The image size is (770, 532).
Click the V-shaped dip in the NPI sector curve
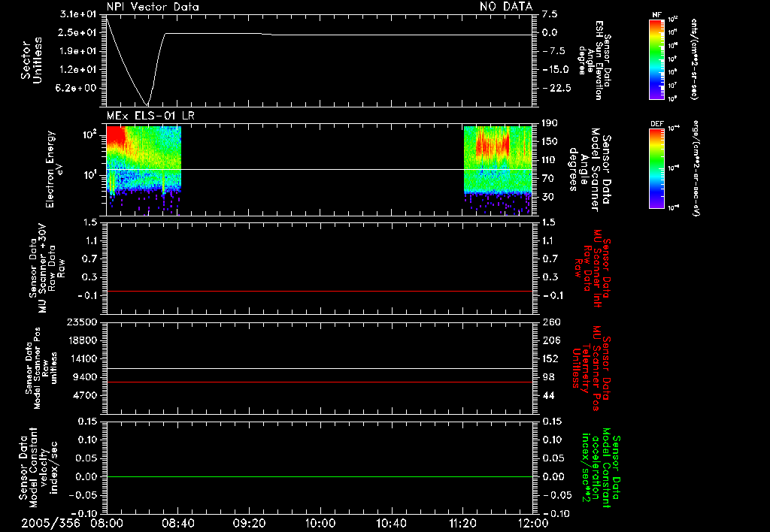(x=147, y=104)
